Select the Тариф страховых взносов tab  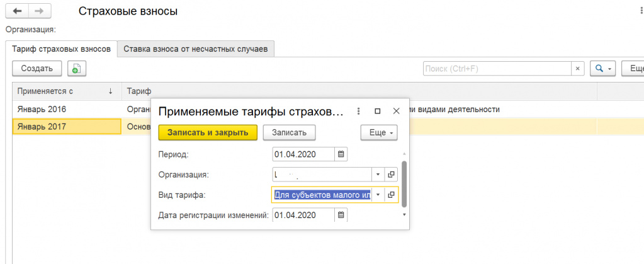coord(61,49)
